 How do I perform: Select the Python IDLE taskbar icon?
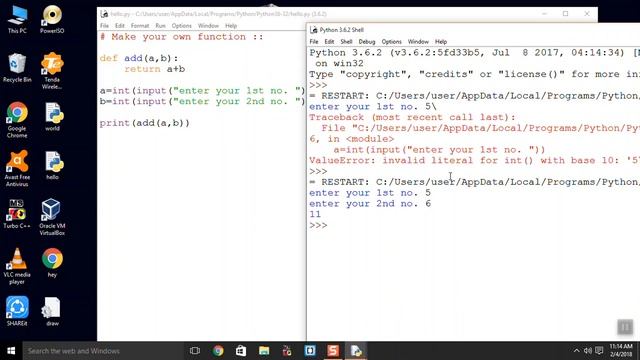point(356,351)
